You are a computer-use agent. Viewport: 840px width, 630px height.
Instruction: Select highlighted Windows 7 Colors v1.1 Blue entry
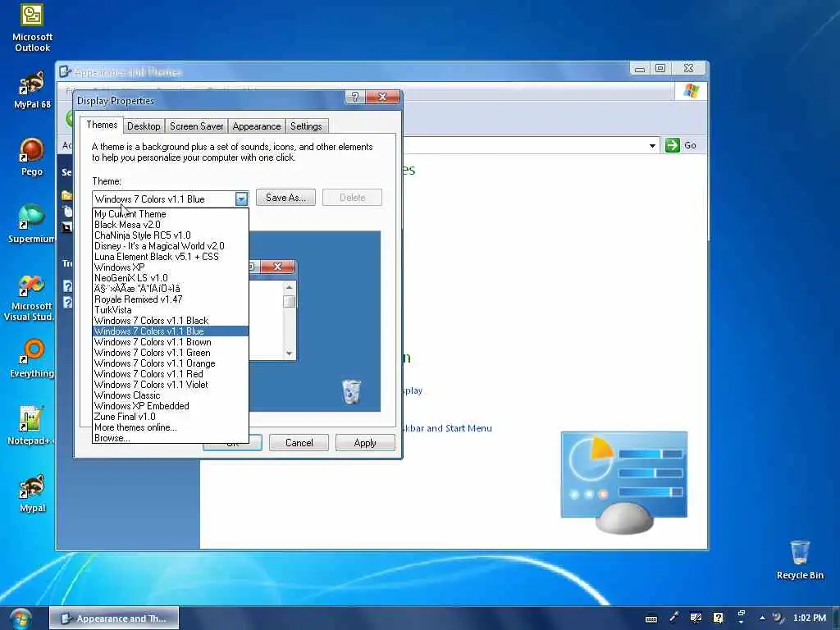coord(171,331)
